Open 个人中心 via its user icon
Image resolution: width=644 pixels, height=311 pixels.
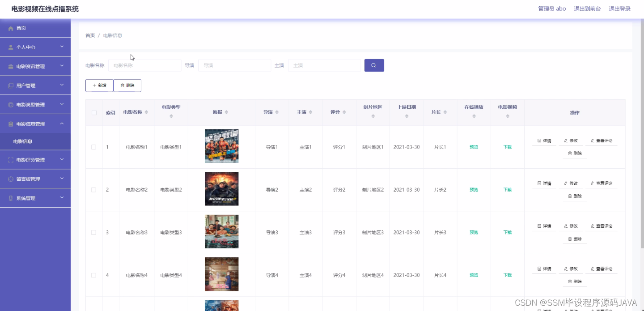coord(10,47)
